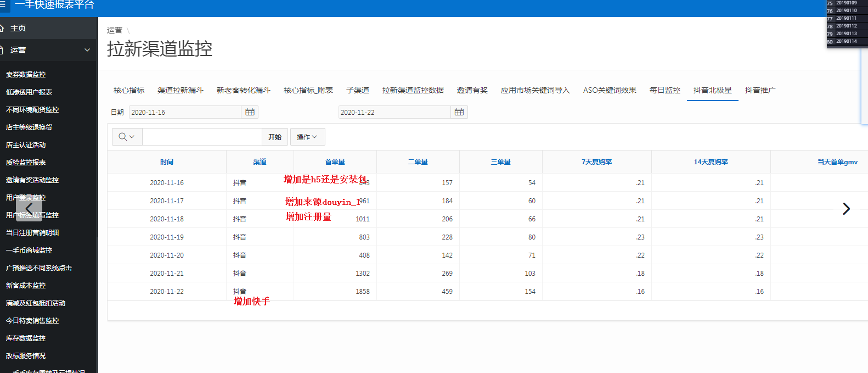
Task: Click the end date field 2020-11-22
Action: 394,112
